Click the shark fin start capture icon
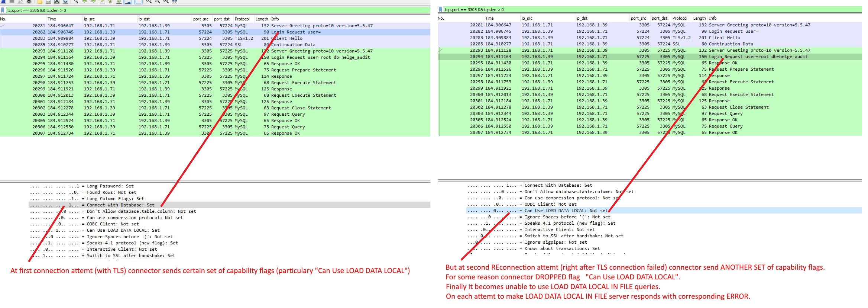This screenshot has height=308, width=868. click(x=3, y=1)
